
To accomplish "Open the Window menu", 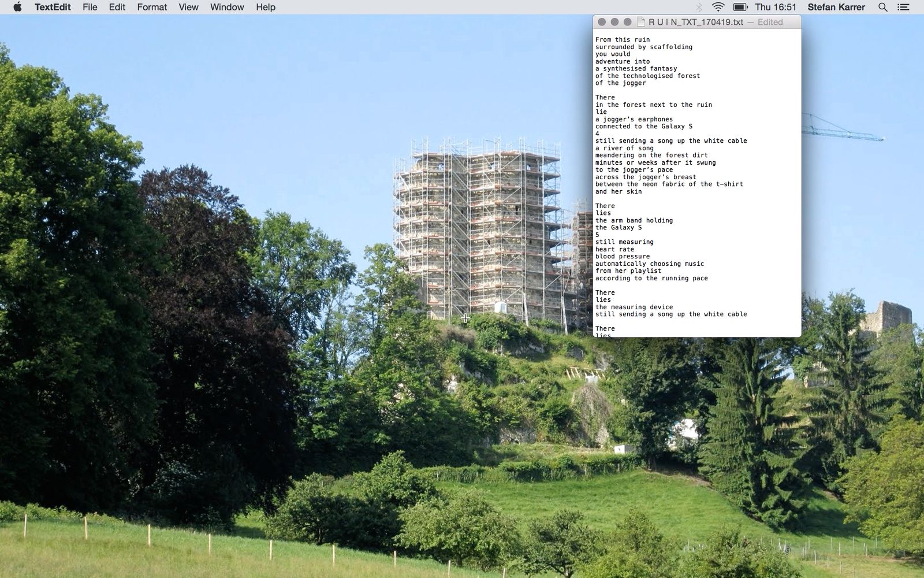I will [x=226, y=7].
